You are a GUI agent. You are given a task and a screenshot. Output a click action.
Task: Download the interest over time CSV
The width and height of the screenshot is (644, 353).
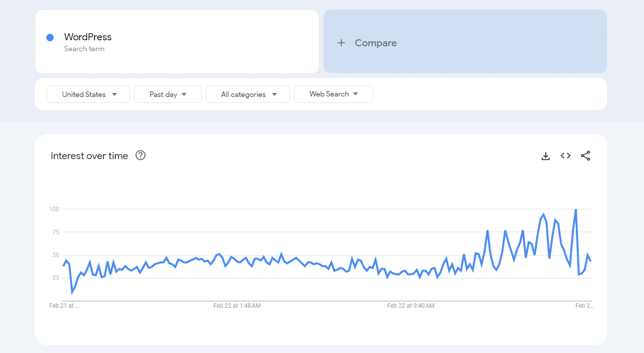coord(546,156)
